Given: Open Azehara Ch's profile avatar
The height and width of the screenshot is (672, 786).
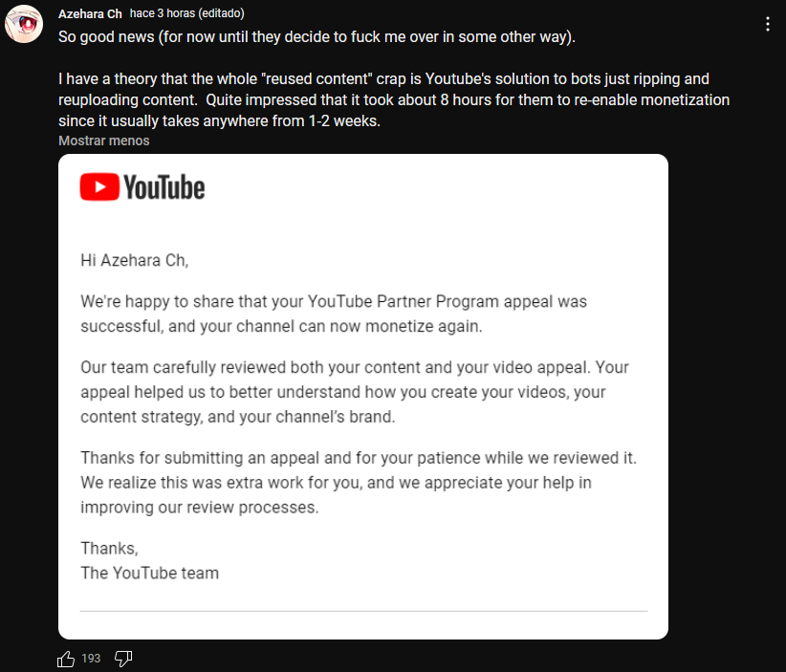Looking at the screenshot, I should click(x=24, y=24).
